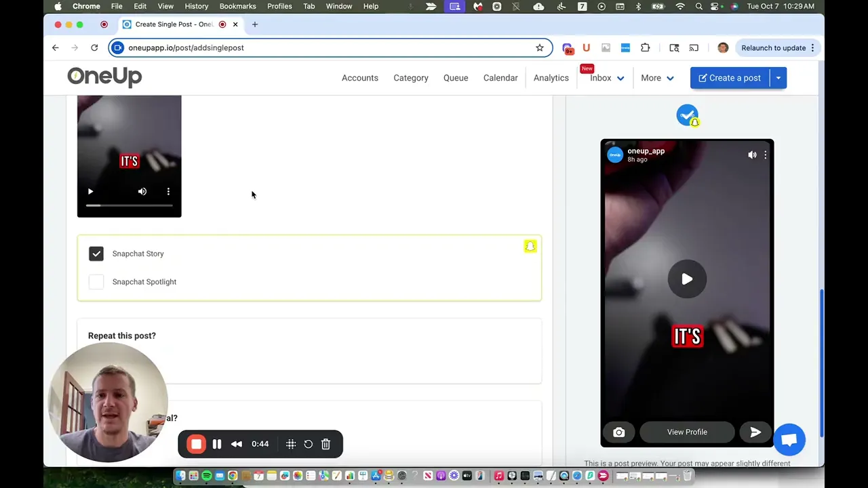Go back in Chrome
Image resolution: width=868 pixels, height=488 pixels.
click(56, 47)
